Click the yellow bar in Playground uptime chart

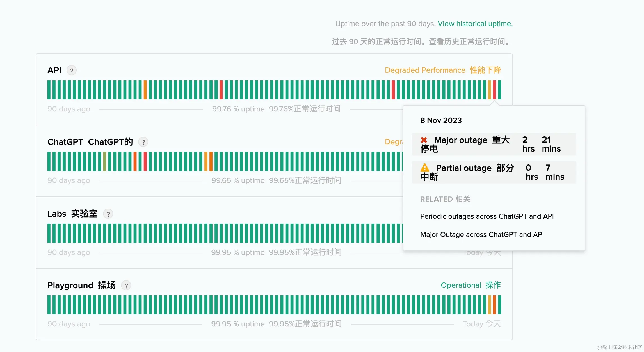point(489,305)
